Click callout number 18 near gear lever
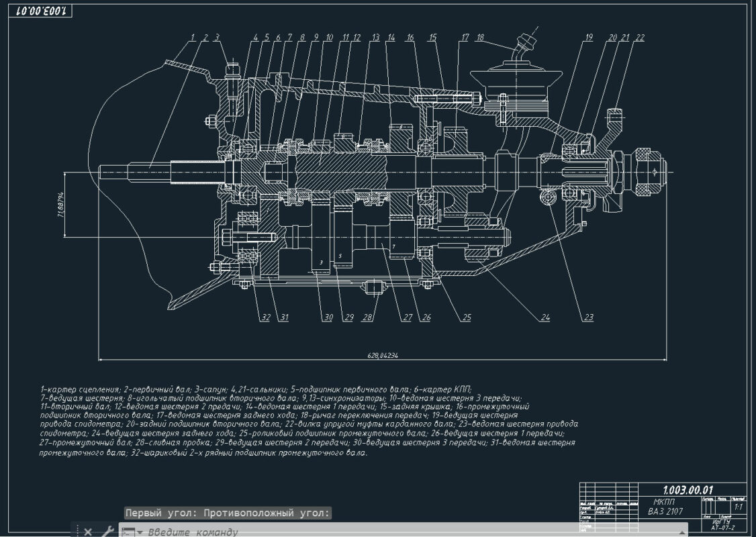 pos(479,38)
